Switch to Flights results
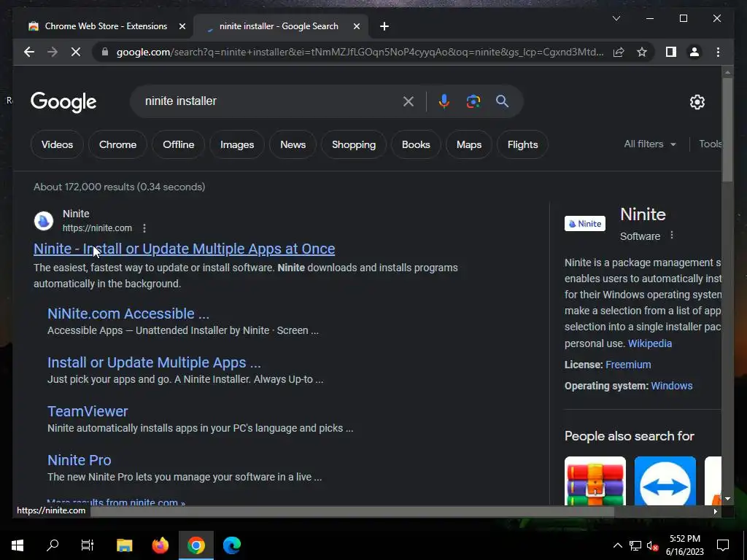 click(x=522, y=144)
